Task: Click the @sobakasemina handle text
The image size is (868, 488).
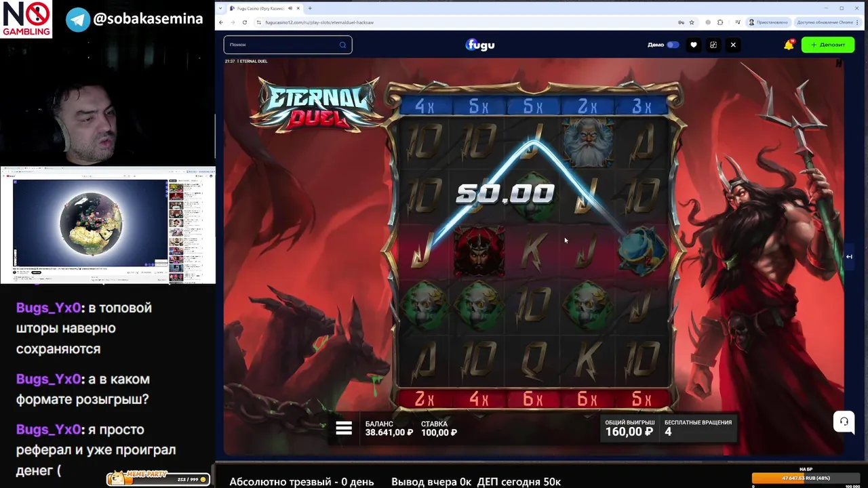Action: coord(148,19)
